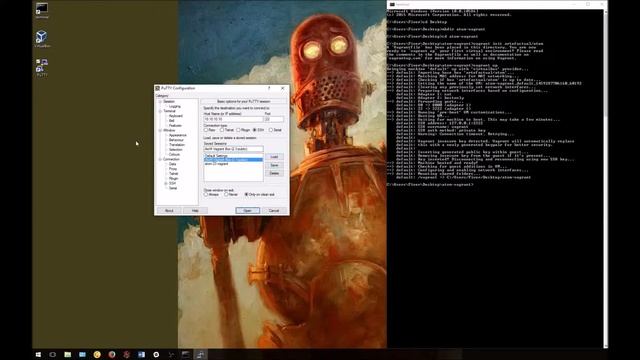Viewport: 640px width, 360px height.
Task: Select the Raw connection type radio button
Action: click(x=206, y=130)
